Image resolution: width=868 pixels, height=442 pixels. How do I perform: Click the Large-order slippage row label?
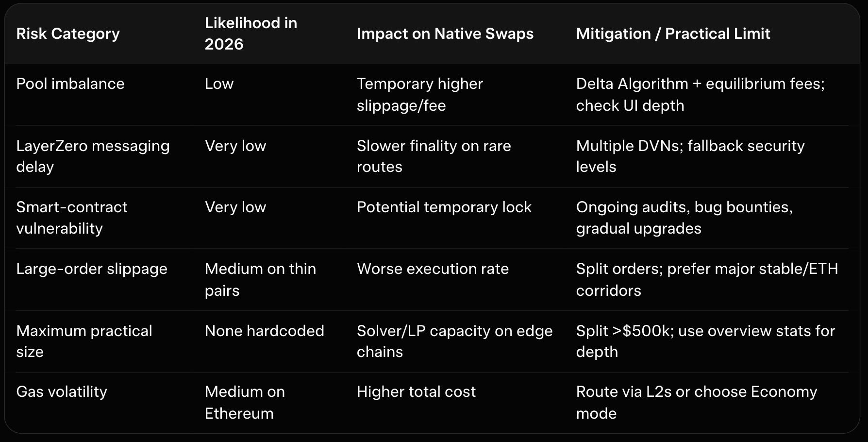coord(92,269)
